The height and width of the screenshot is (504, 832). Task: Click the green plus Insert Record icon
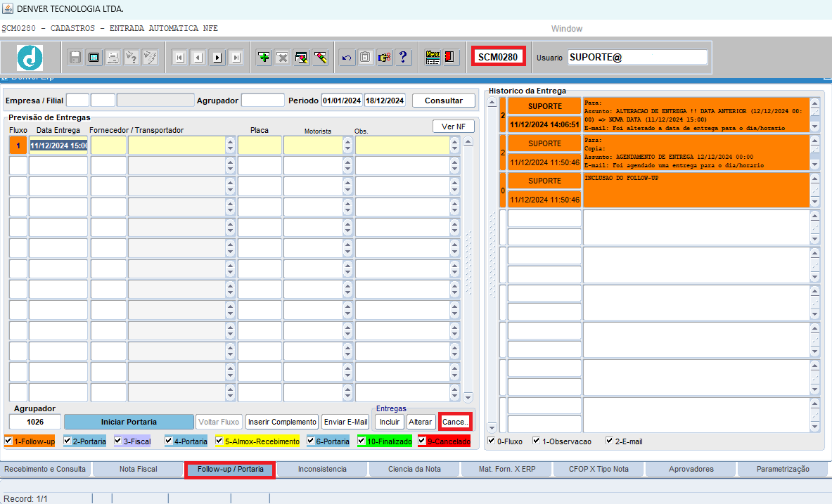coord(264,58)
